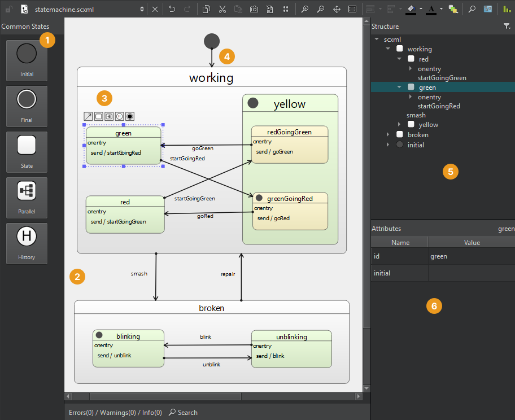Click Search in the bottom status bar

click(x=183, y=412)
